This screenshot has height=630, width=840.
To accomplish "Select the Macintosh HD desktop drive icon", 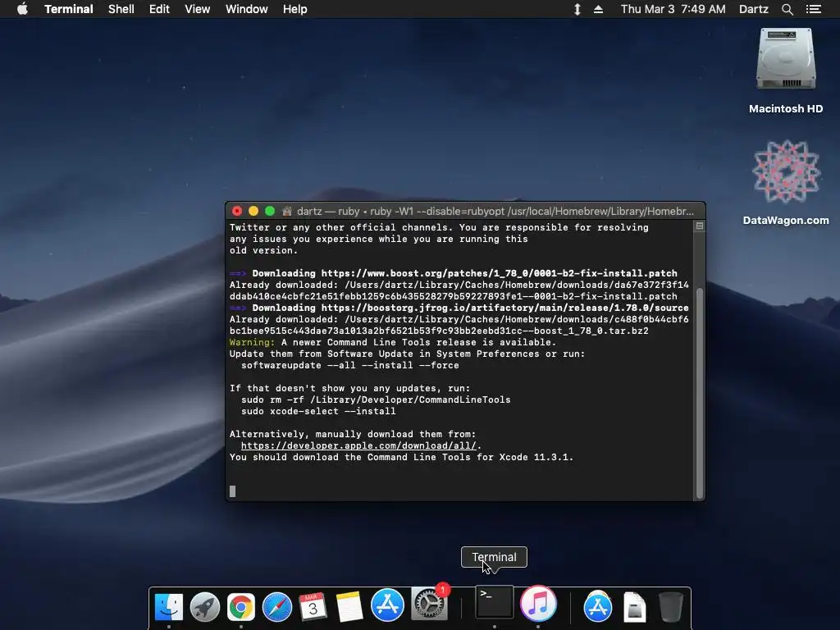I will (786, 60).
